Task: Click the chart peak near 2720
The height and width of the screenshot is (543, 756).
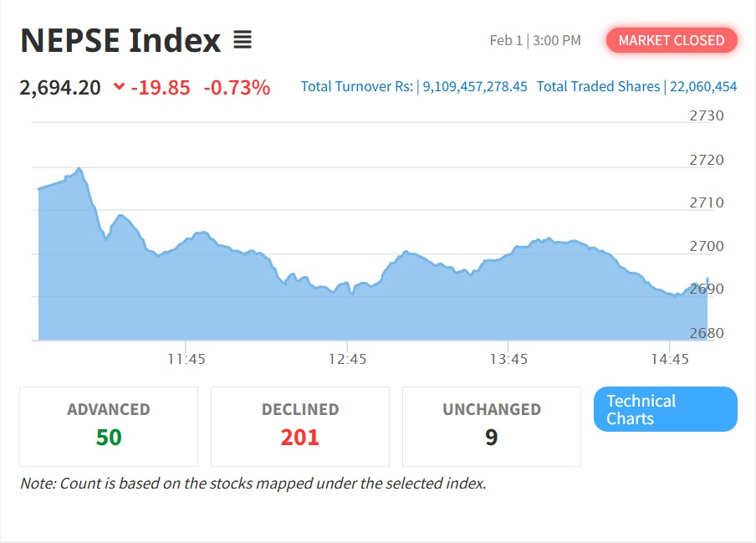Action: coord(79,169)
